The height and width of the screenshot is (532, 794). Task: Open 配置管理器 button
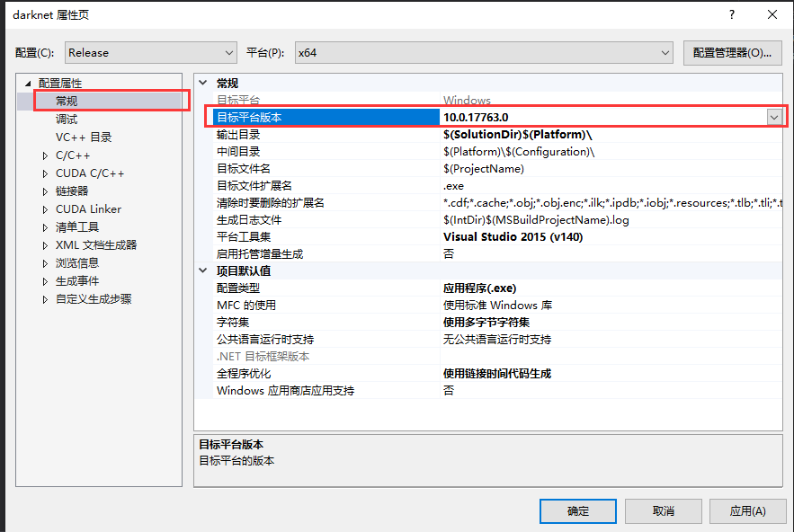click(732, 53)
